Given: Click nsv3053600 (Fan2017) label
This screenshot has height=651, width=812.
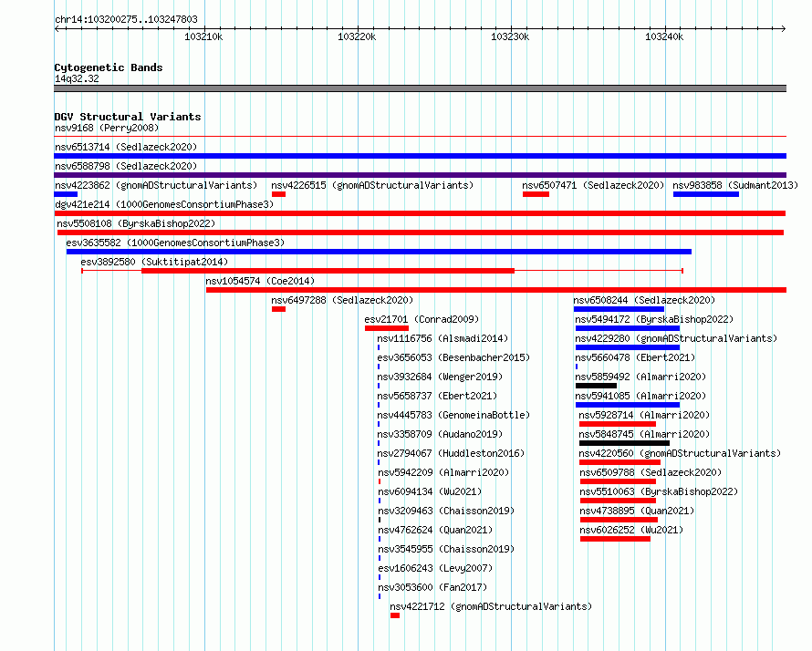Looking at the screenshot, I should (x=433, y=587).
